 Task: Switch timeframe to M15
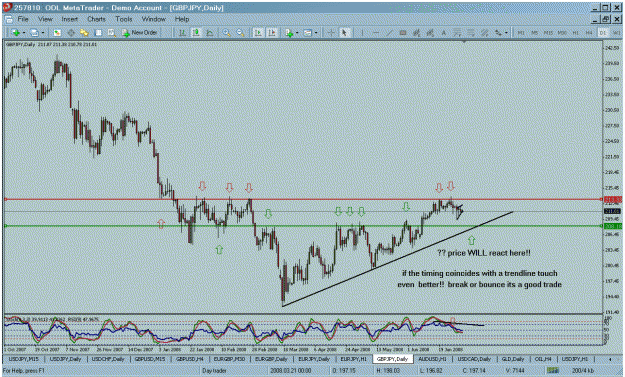[548, 33]
